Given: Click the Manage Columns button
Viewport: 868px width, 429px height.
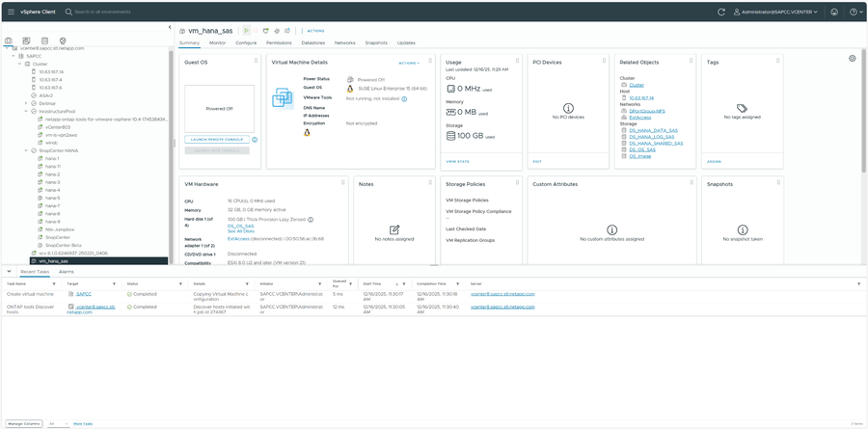Looking at the screenshot, I should [x=24, y=423].
